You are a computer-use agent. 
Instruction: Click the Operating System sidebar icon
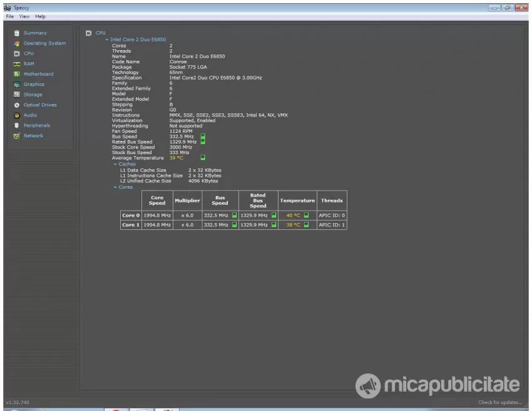(17, 43)
